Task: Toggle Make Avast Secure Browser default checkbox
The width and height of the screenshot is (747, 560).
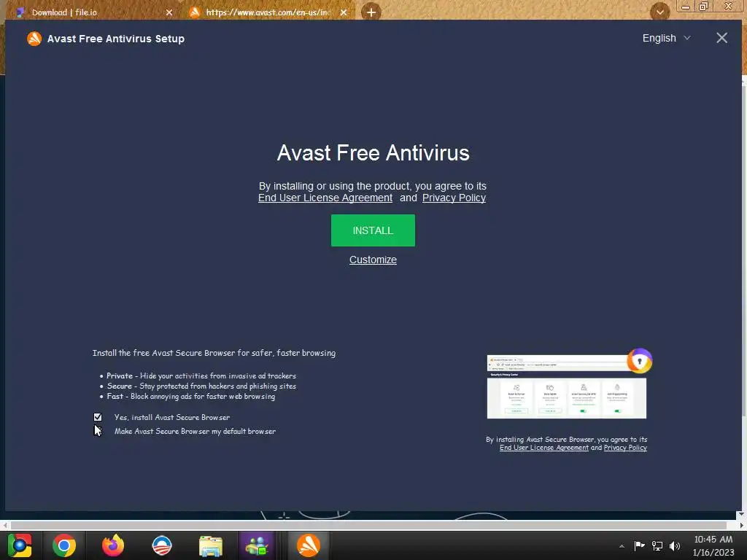Action: click(98, 431)
